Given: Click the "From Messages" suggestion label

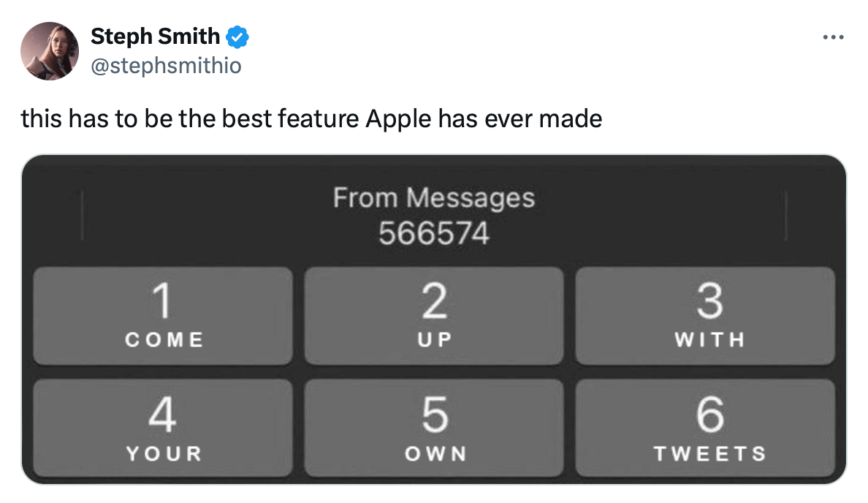Looking at the screenshot, I should point(434,198).
